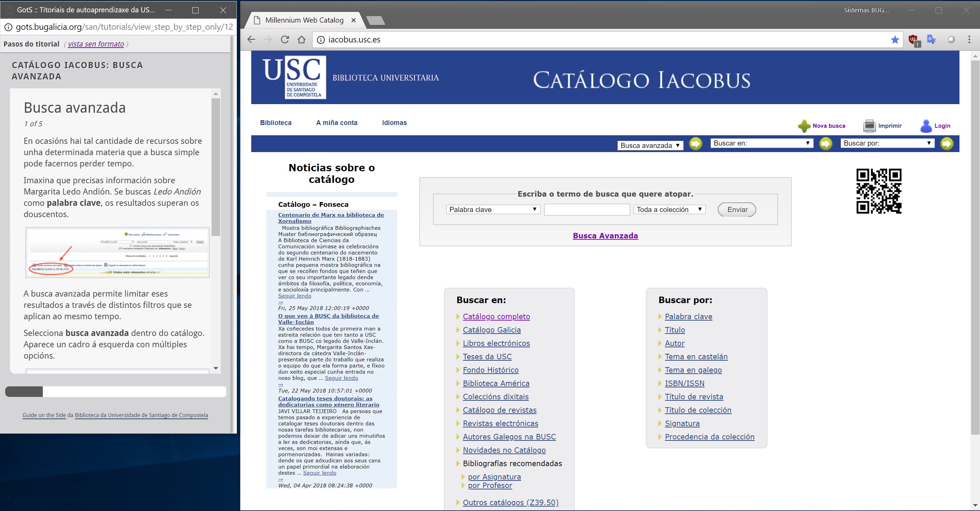The image size is (980, 511).
Task: Open Biblioteca da Universidade de Santiago link
Action: pos(141,415)
